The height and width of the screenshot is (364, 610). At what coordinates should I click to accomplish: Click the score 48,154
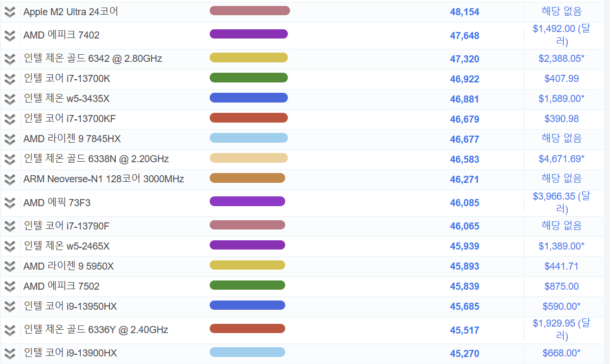(x=464, y=12)
